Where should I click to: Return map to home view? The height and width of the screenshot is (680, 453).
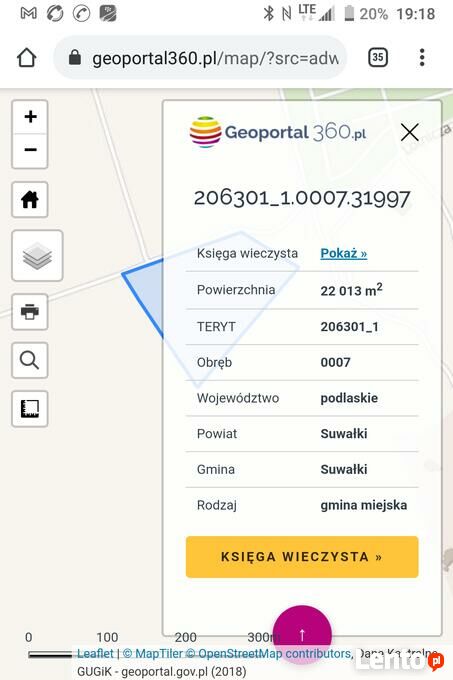30,199
